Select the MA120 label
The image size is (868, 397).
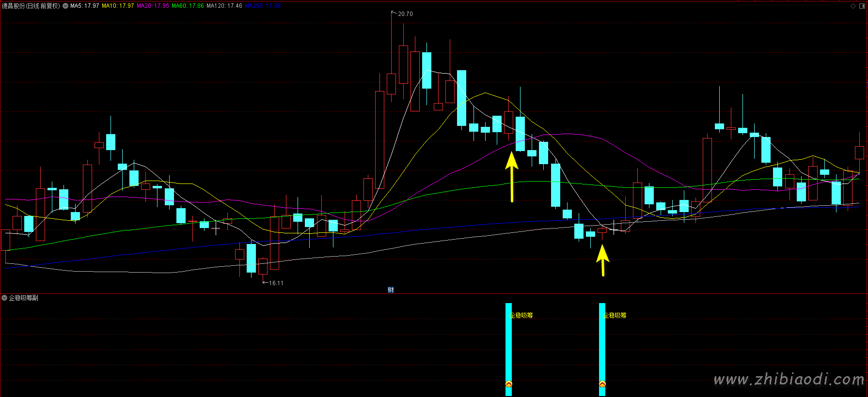coord(224,6)
